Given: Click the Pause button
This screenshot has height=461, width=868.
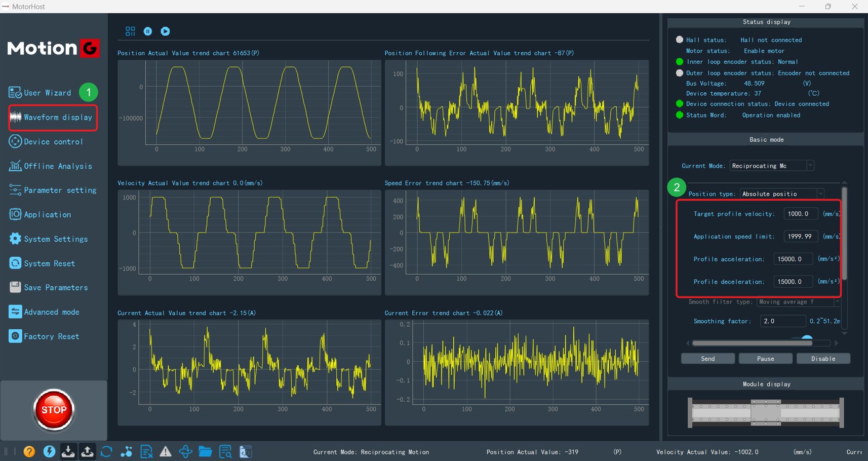Looking at the screenshot, I should pyautogui.click(x=766, y=359).
